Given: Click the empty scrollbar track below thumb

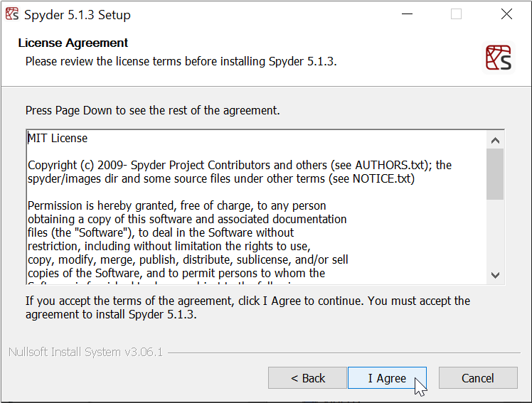Looking at the screenshot, I should coord(495,235).
